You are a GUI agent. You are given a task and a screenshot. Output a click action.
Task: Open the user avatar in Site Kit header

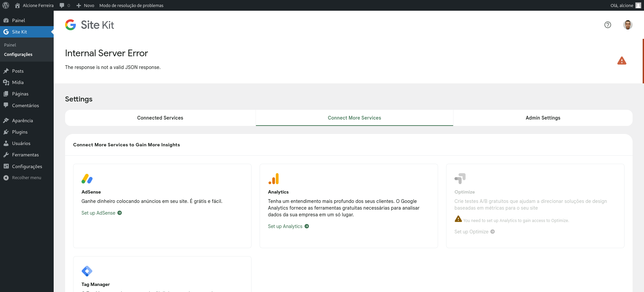coord(628,25)
